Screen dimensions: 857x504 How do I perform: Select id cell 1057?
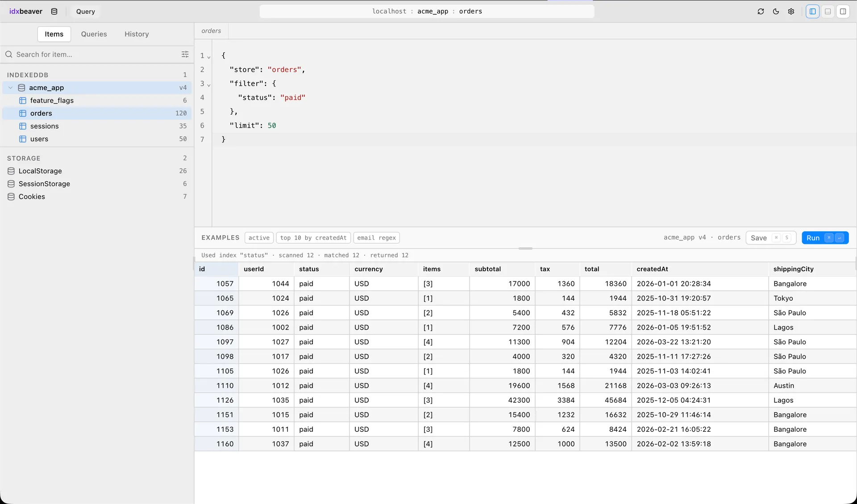(216, 284)
